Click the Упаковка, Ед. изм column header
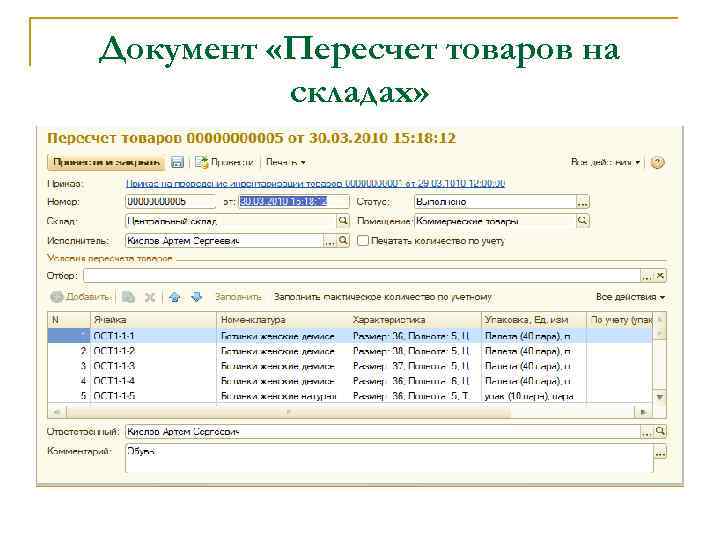The width and height of the screenshot is (720, 540). point(534,320)
